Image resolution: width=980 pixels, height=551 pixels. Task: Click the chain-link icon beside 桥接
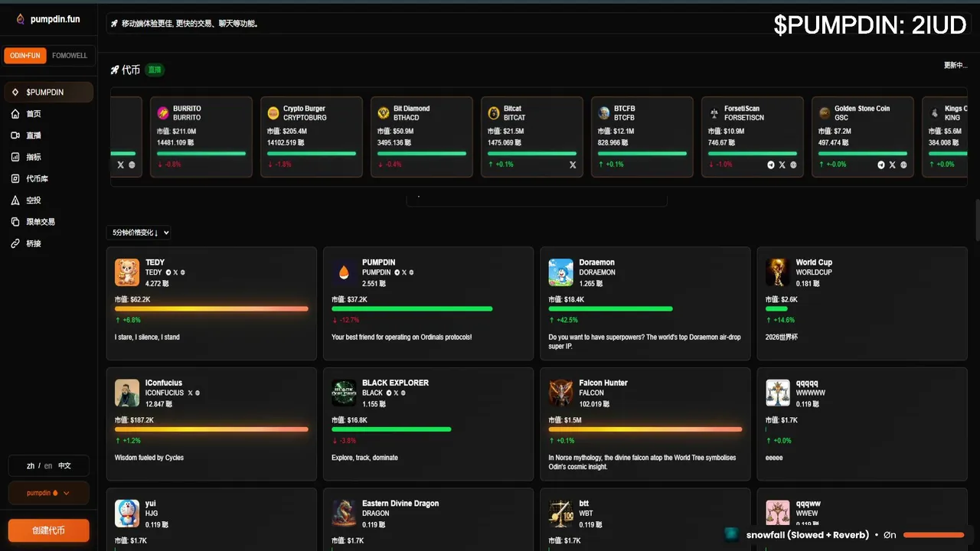[15, 243]
